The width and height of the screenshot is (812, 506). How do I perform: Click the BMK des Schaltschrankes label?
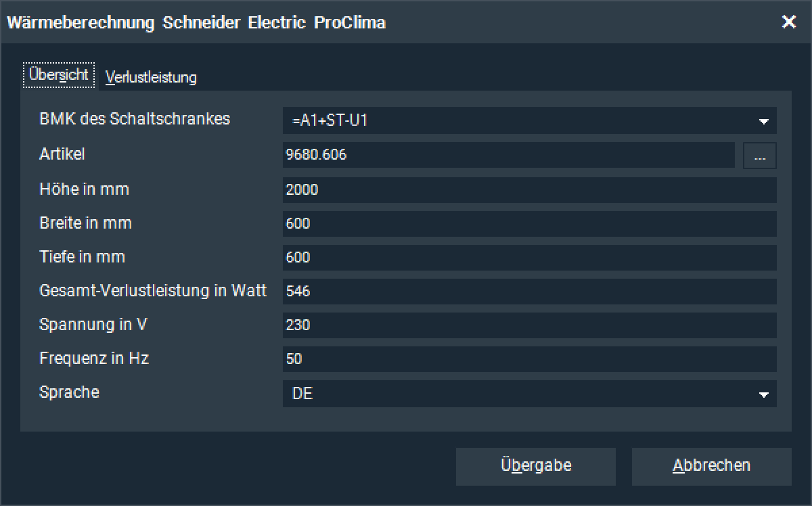tap(135, 119)
